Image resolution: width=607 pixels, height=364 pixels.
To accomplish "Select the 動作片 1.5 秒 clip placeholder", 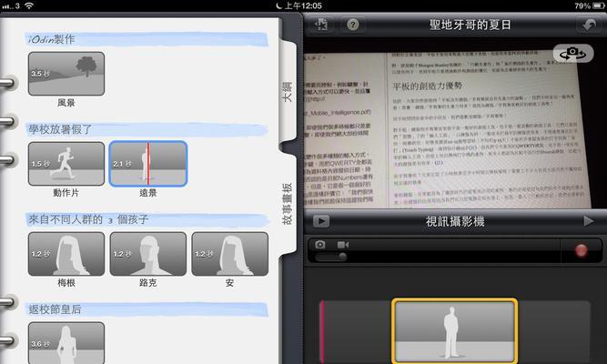I will coord(66,164).
